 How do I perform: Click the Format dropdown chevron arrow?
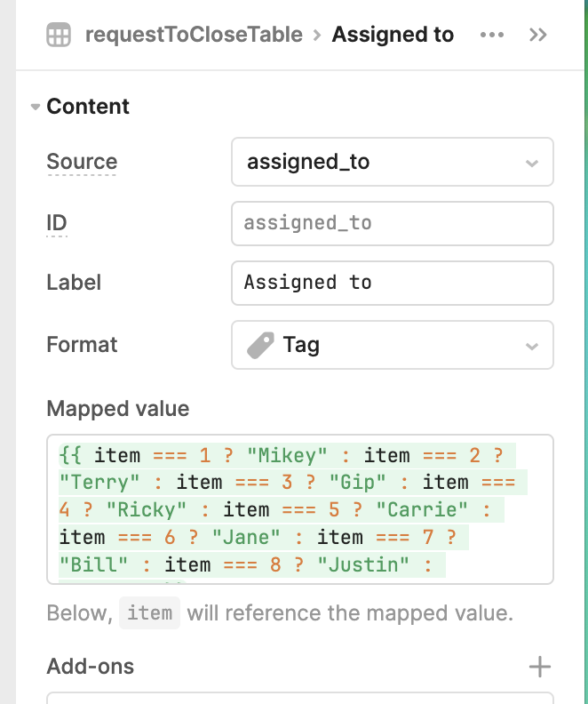(x=532, y=346)
